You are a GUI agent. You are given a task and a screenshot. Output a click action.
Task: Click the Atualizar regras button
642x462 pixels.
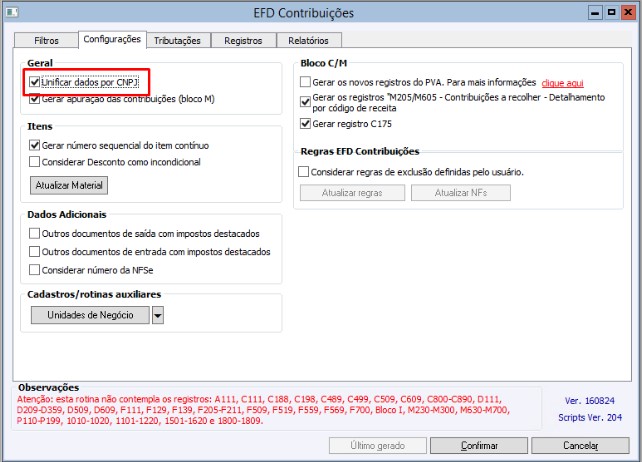pyautogui.click(x=352, y=192)
